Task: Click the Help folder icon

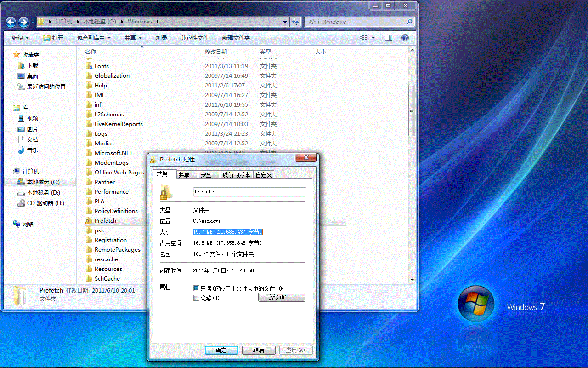Action: [x=89, y=85]
